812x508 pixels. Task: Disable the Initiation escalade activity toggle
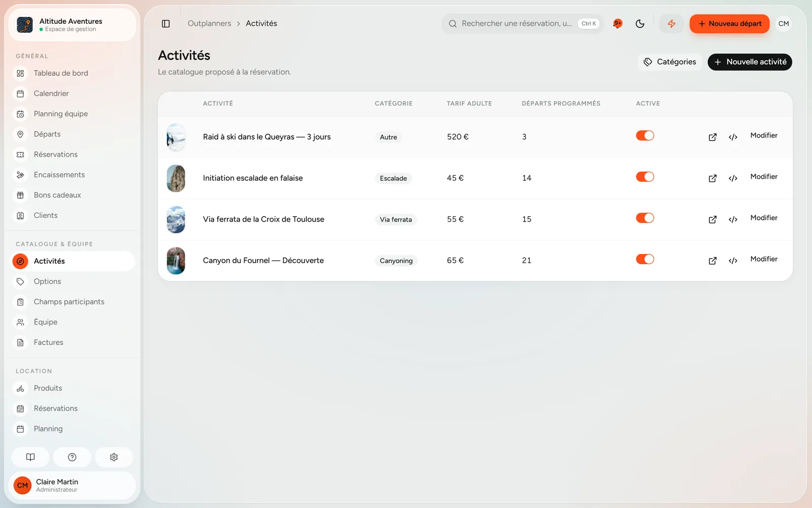[645, 177]
